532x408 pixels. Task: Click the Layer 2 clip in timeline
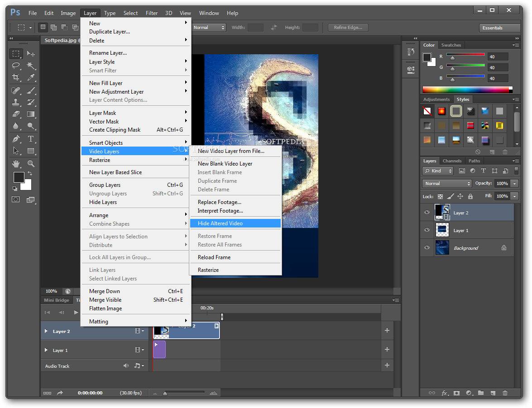187,330
